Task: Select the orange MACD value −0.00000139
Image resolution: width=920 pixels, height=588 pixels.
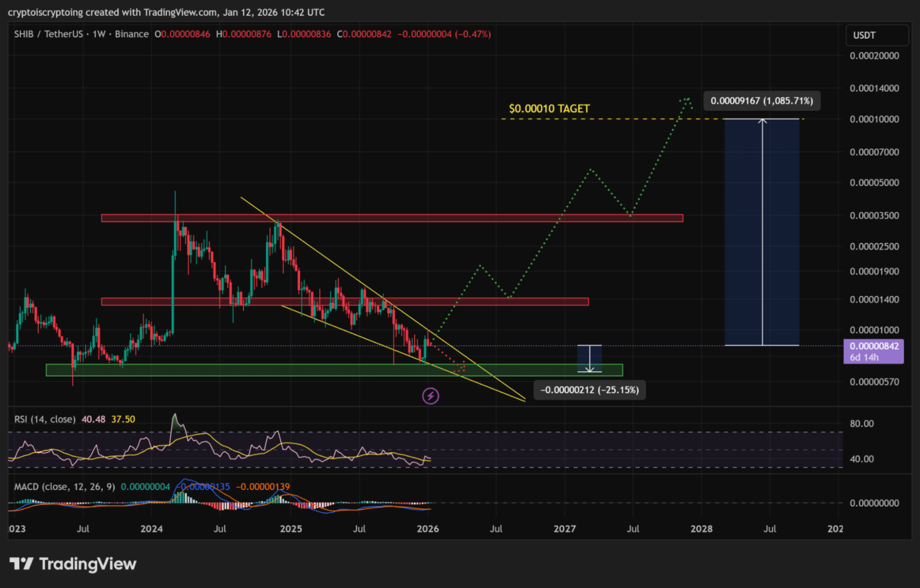Action: coord(264,486)
